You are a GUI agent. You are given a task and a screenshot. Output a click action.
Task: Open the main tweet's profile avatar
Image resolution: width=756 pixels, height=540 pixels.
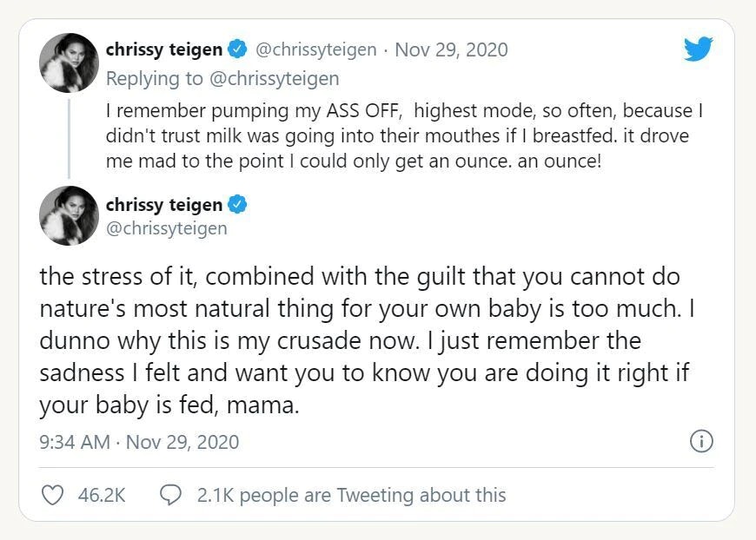click(69, 215)
